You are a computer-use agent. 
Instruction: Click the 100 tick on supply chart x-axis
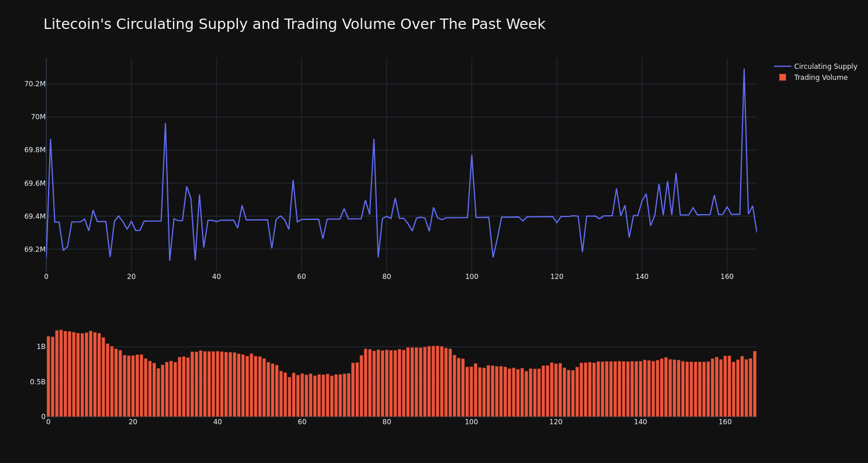coord(472,277)
